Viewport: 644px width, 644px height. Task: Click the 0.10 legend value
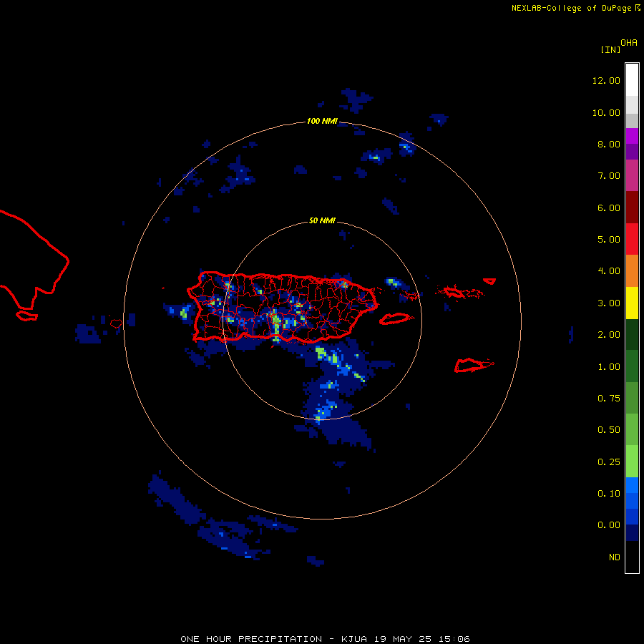[x=609, y=494]
